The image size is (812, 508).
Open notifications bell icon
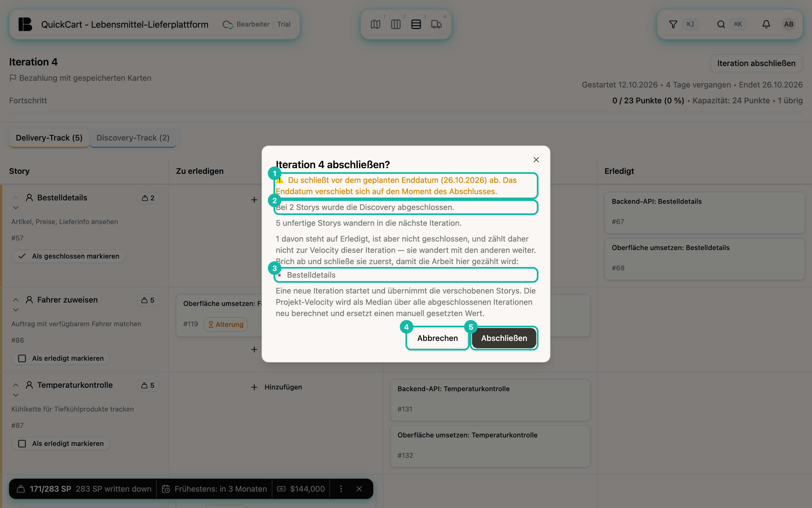coord(766,24)
